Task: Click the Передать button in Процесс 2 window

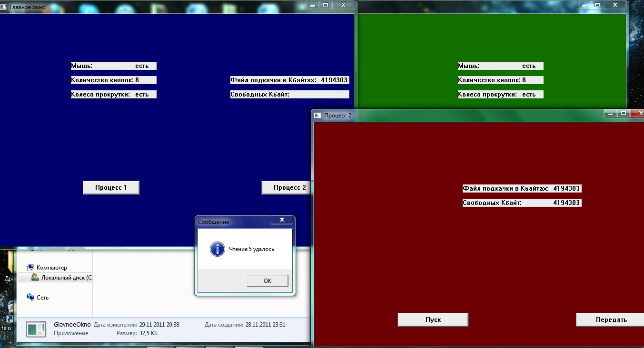Action: [x=610, y=320]
